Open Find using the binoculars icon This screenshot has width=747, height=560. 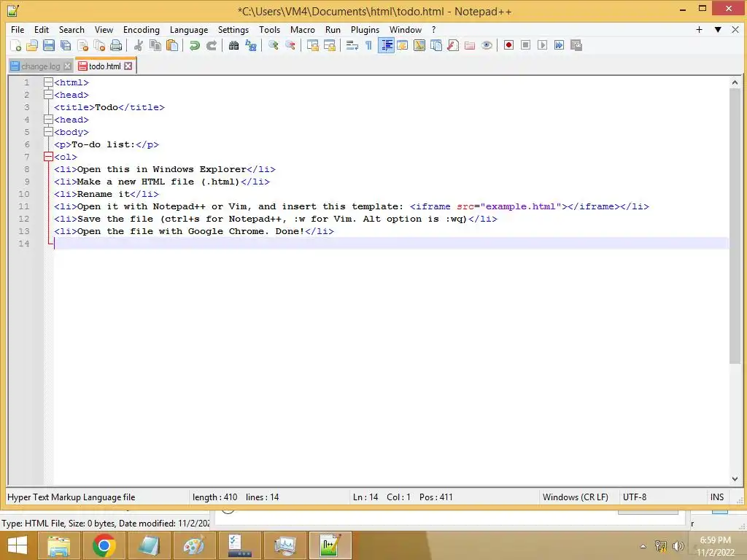click(233, 45)
